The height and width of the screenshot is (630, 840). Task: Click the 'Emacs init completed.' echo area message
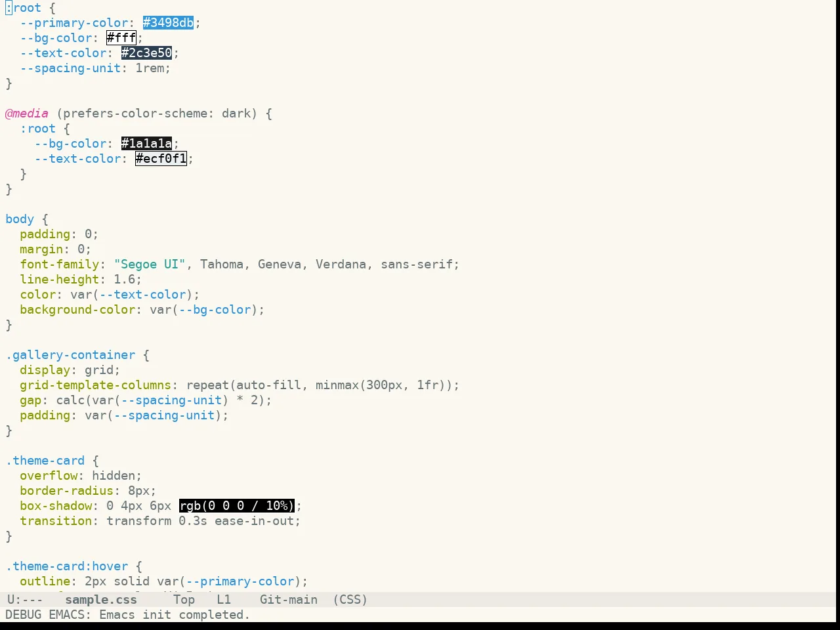[x=175, y=615]
